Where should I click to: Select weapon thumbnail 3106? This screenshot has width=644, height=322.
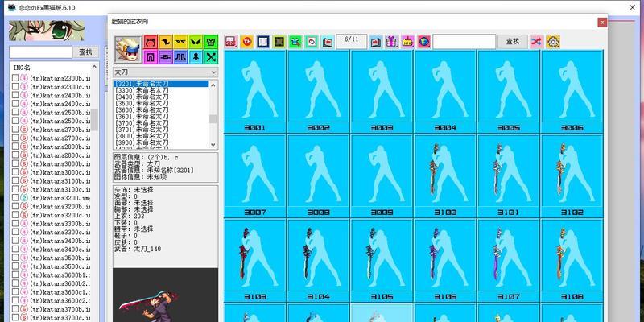445,260
